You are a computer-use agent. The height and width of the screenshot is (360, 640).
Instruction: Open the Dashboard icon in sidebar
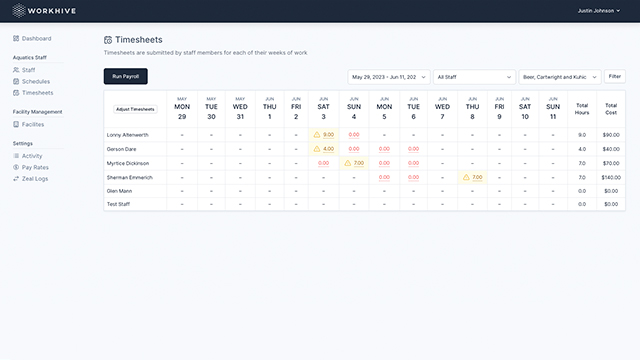point(16,38)
